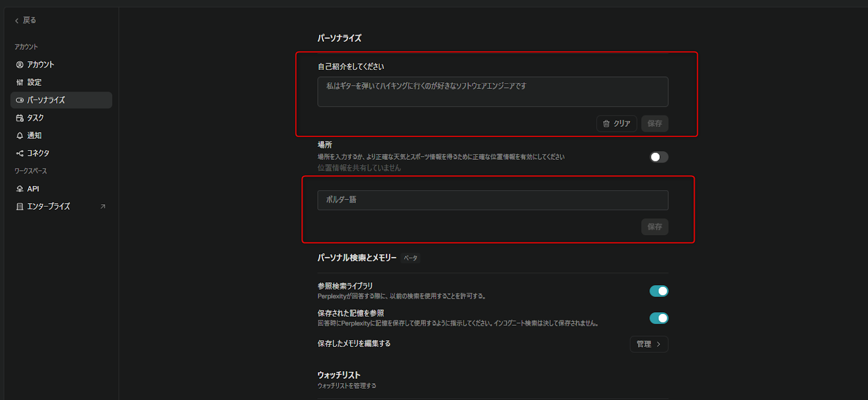Open the タスク menu item
This screenshot has height=400, width=868.
(36, 118)
